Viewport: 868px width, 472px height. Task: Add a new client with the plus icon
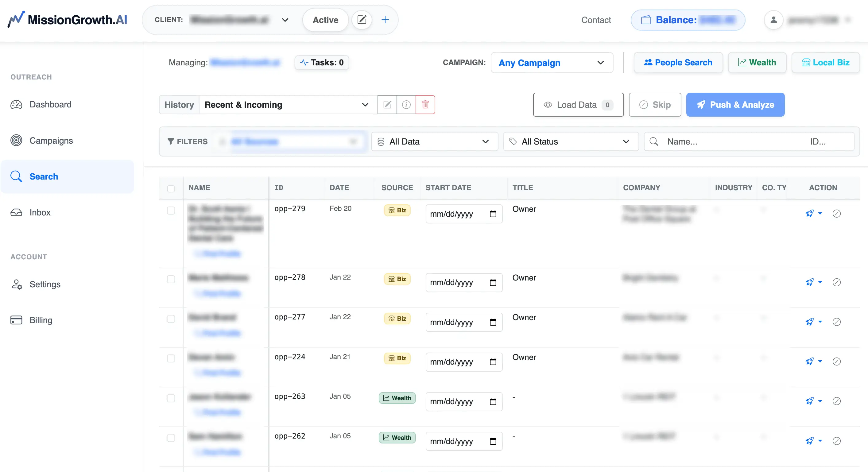385,20
